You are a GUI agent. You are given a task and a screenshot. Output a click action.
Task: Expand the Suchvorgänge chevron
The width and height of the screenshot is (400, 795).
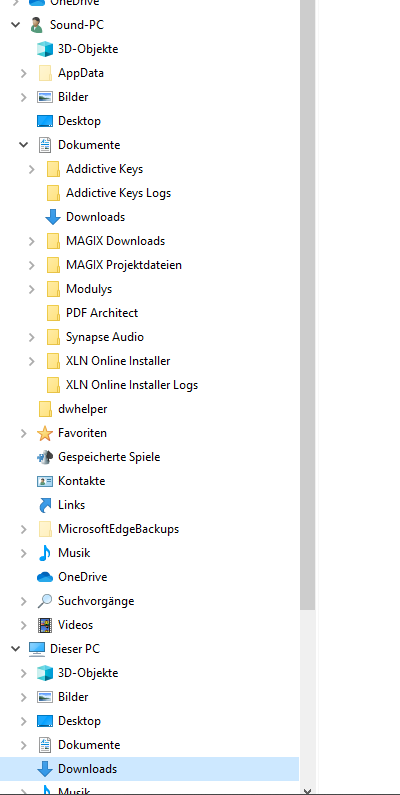point(24,601)
